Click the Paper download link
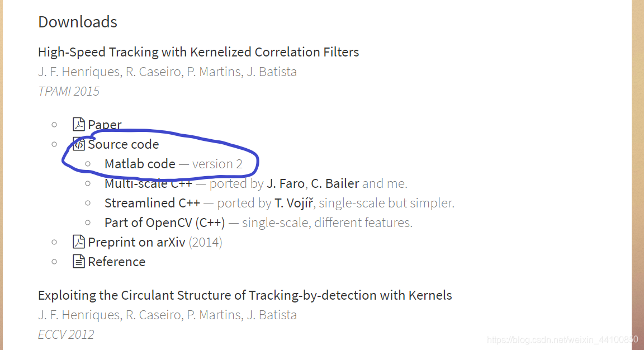Image resolution: width=644 pixels, height=350 pixels. [x=106, y=124]
